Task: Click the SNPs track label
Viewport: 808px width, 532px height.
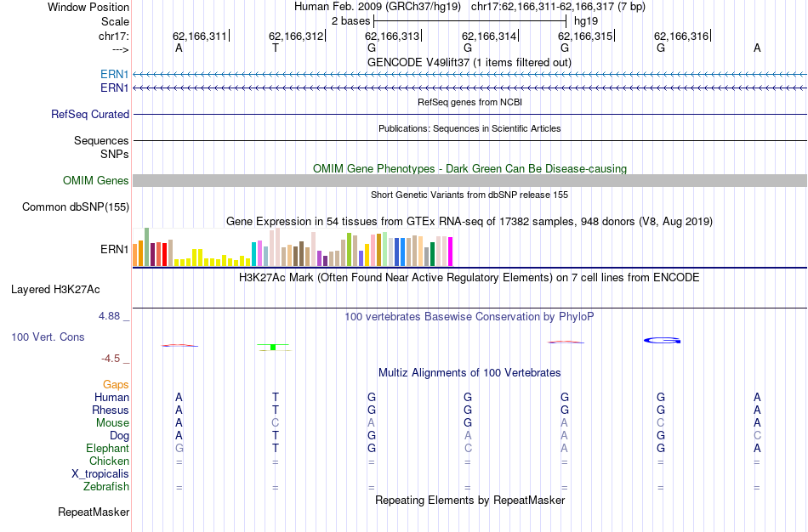Action: coord(115,154)
